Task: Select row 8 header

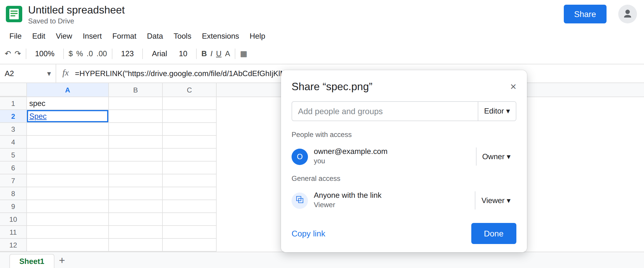Action: [13, 193]
